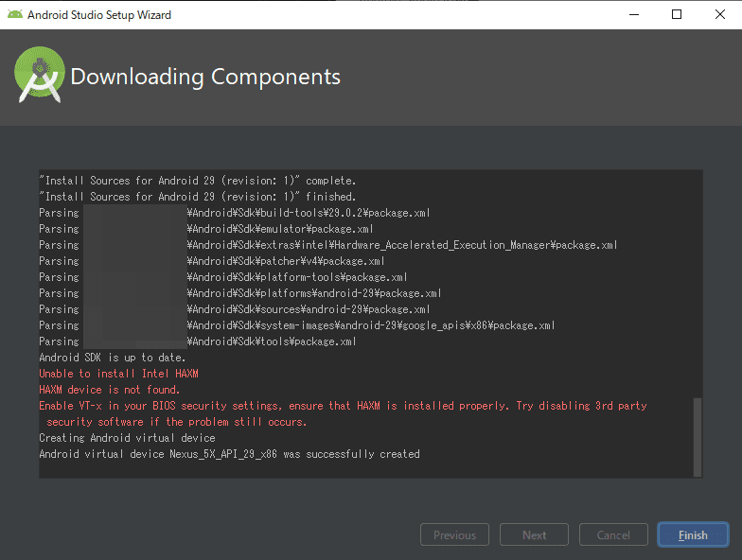The width and height of the screenshot is (742, 560).
Task: Maximize the Setup Wizard window
Action: point(677,15)
